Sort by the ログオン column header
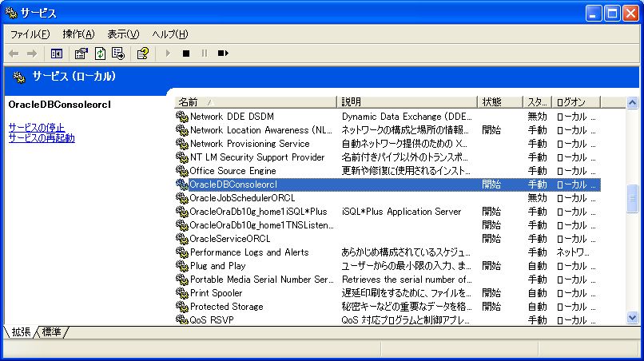The width and height of the screenshot is (644, 361). coord(576,102)
